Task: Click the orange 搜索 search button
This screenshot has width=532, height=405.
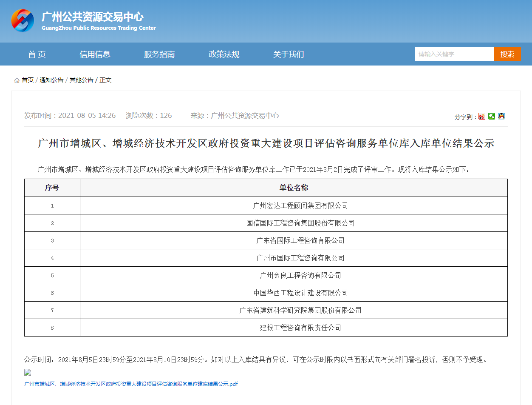Action: (x=507, y=54)
